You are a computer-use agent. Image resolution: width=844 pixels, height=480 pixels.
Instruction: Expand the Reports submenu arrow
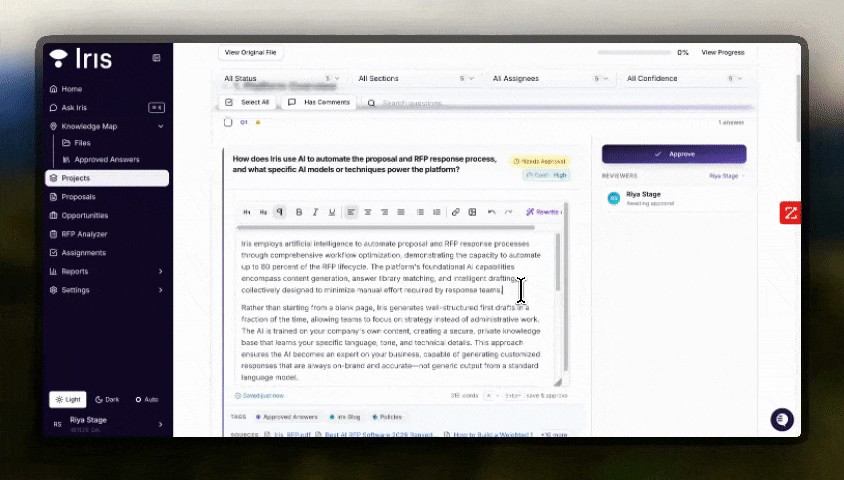click(160, 271)
